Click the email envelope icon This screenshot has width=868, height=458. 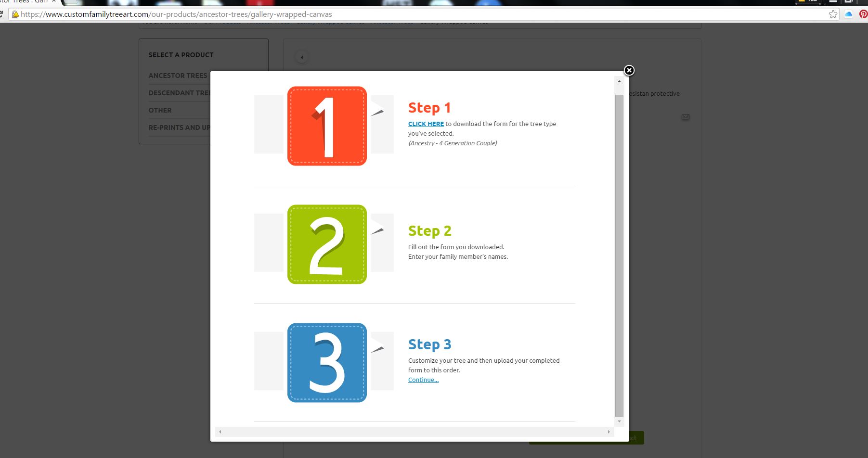tap(686, 117)
